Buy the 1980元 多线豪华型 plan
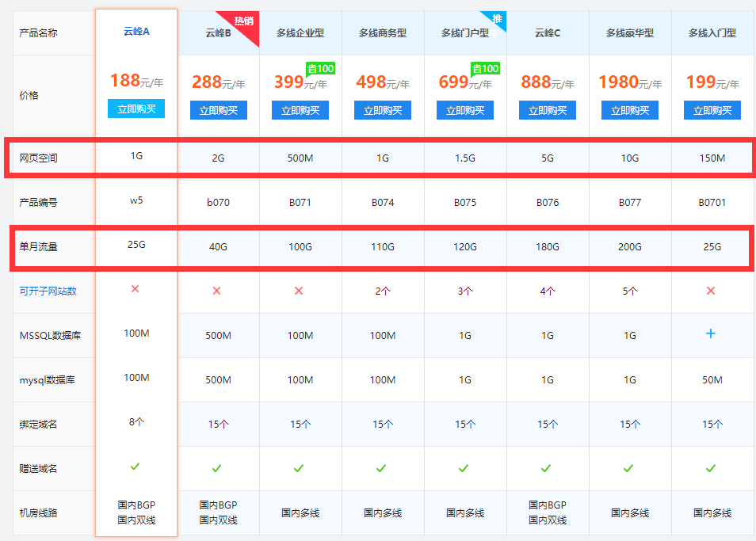 point(630,110)
